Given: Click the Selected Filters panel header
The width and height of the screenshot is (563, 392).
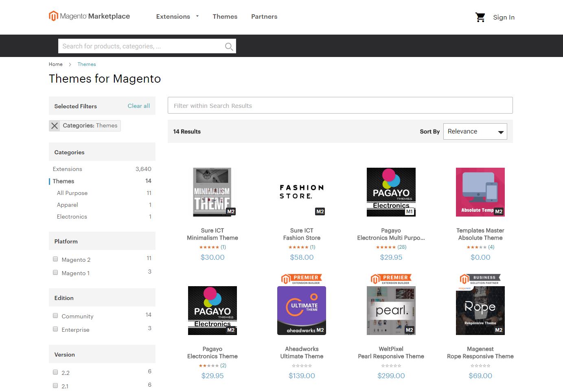Looking at the screenshot, I should (x=102, y=106).
